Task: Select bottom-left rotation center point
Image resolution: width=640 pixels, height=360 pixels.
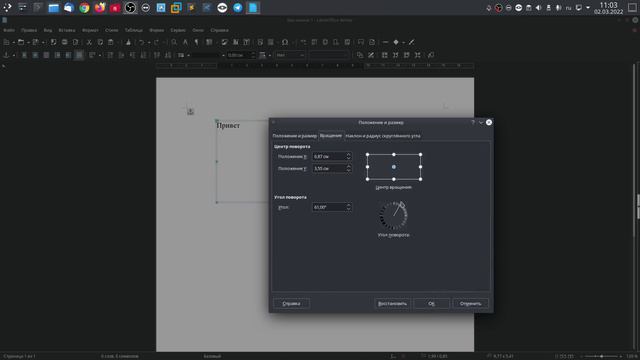Action: tap(367, 179)
